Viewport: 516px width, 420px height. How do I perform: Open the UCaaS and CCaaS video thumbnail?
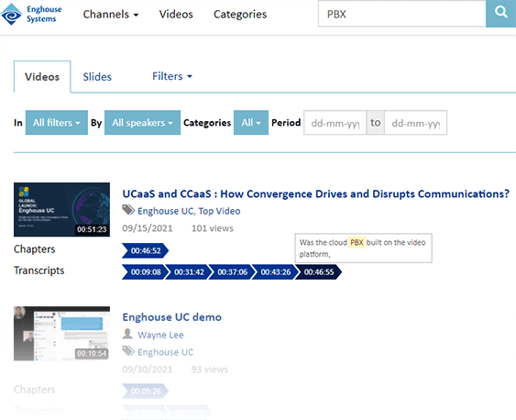click(x=62, y=209)
